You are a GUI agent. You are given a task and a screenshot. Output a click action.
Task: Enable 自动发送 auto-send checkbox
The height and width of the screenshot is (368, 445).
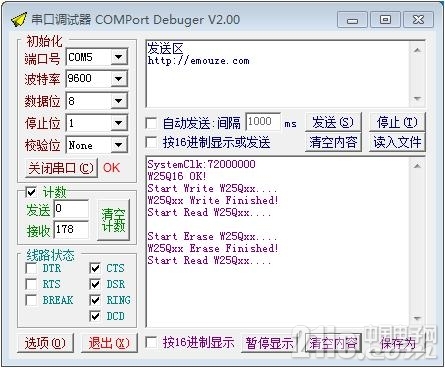[151, 124]
